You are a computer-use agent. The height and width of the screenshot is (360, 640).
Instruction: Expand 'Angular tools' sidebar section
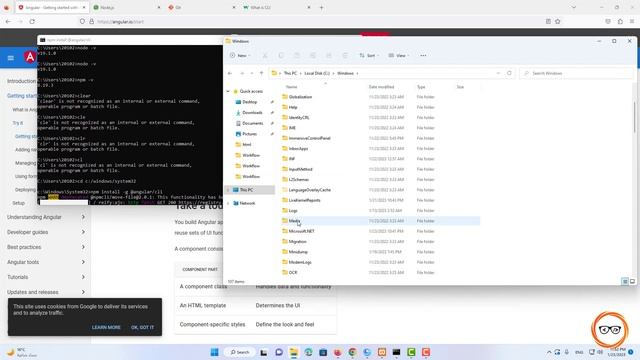click(46, 262)
